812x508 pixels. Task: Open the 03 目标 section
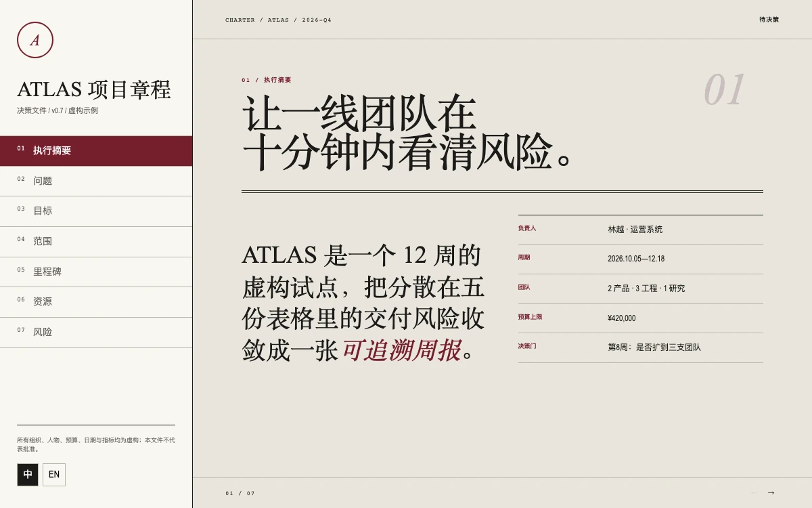click(96, 211)
